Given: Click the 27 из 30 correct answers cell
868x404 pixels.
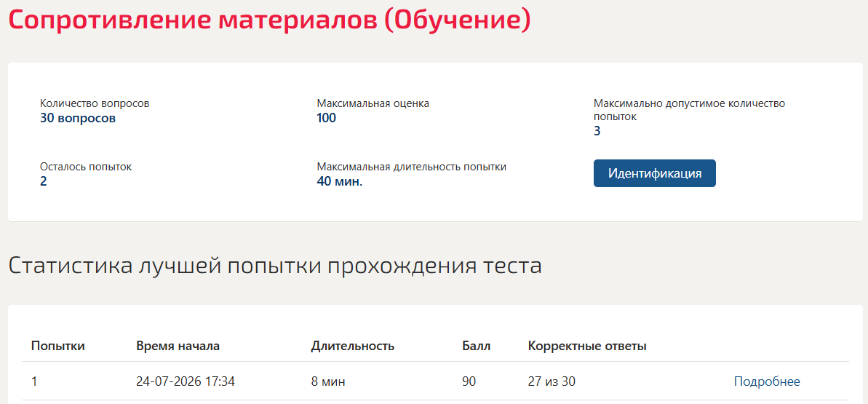Looking at the screenshot, I should [x=554, y=381].
